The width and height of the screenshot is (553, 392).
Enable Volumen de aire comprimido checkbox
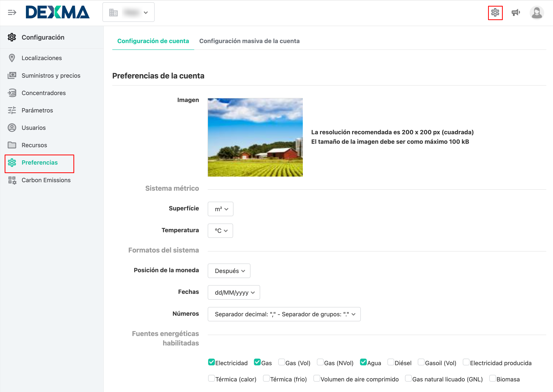point(316,378)
